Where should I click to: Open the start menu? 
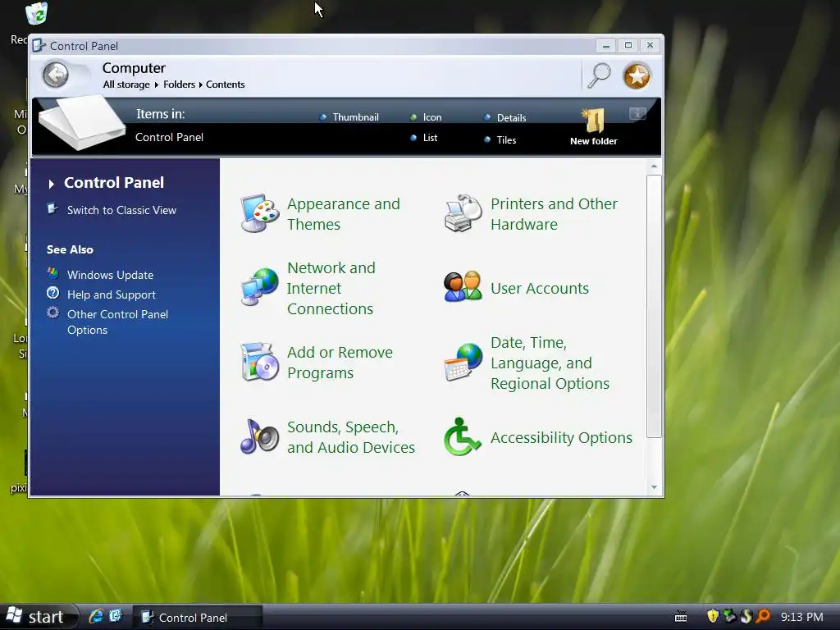39,617
